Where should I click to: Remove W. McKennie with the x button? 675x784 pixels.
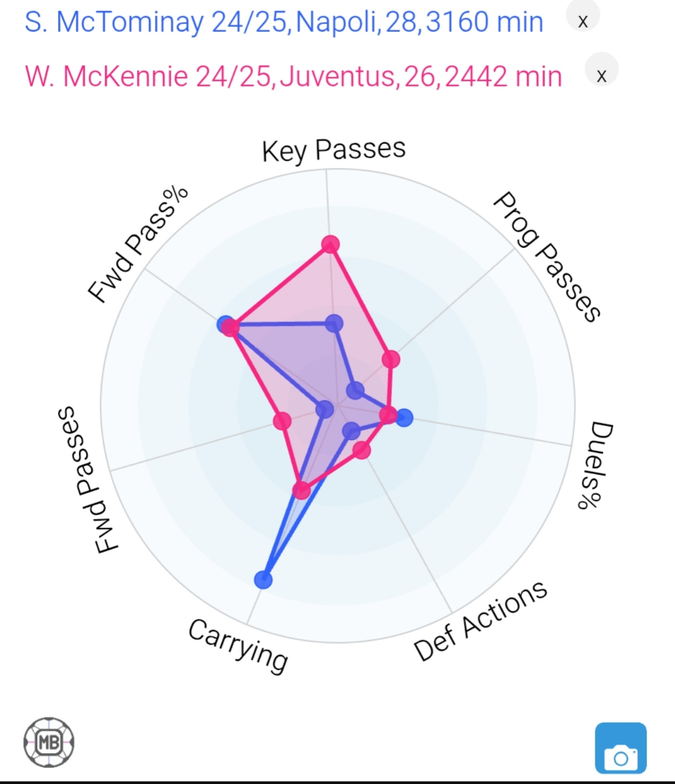[601, 75]
